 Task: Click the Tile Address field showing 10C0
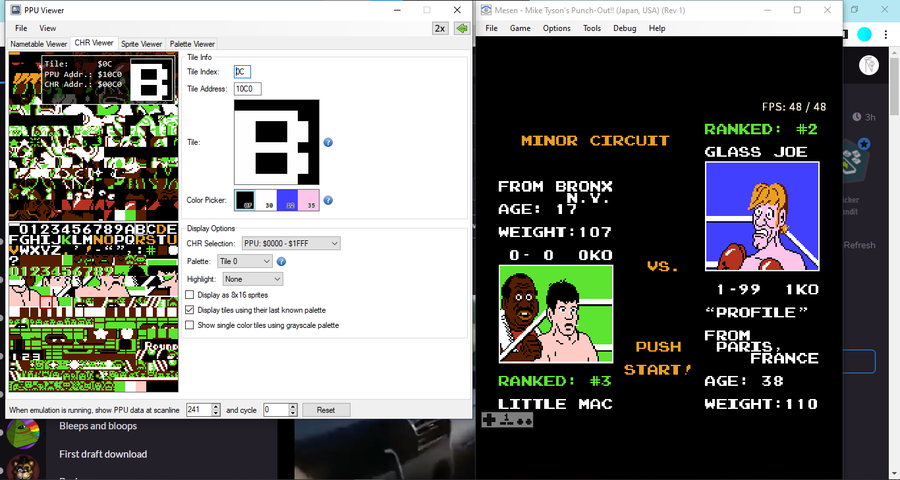pyautogui.click(x=247, y=88)
